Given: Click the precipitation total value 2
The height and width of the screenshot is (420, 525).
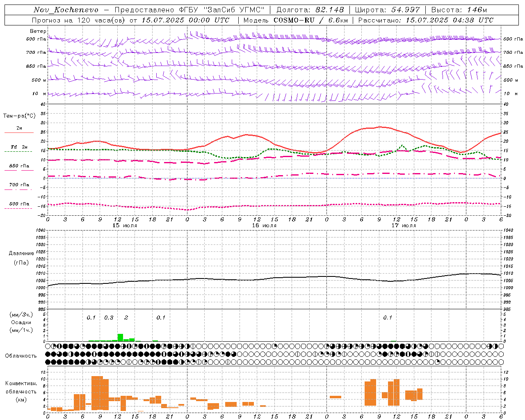Looking at the screenshot, I should [x=126, y=317].
